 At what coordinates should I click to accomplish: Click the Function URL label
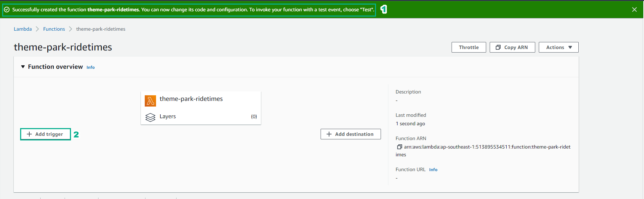[x=411, y=169]
